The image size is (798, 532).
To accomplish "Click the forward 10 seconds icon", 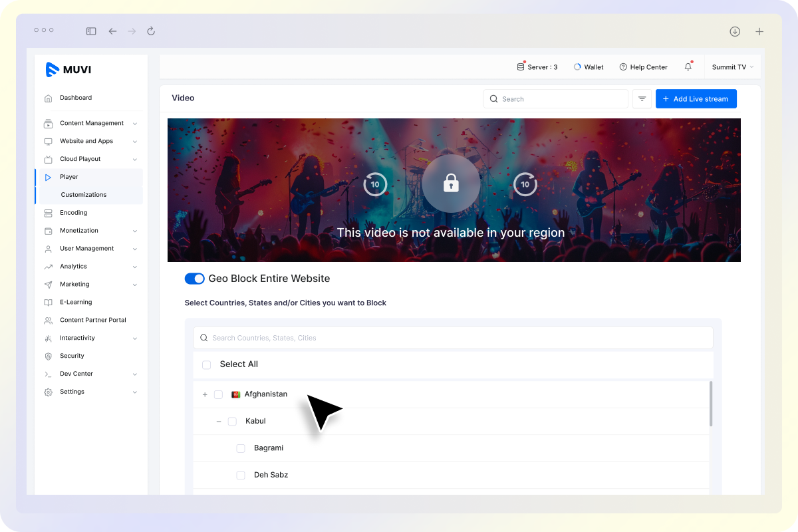I will [x=525, y=184].
